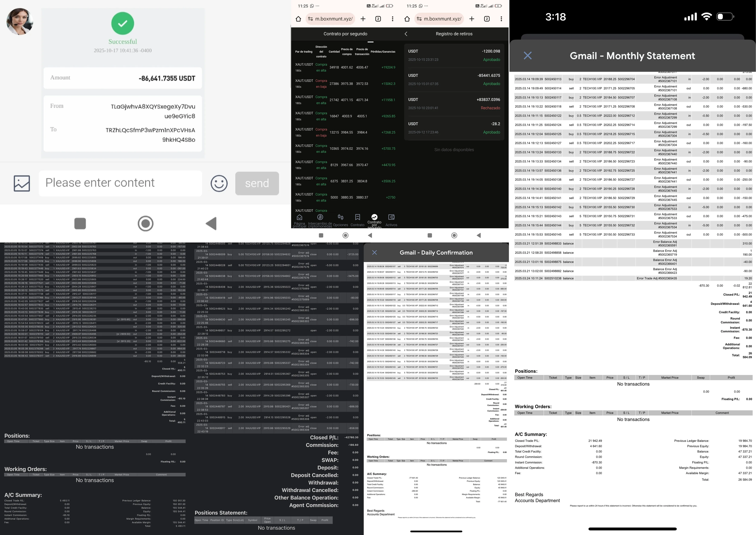
Task: Tap Android home circle below the chat
Action: tap(146, 223)
